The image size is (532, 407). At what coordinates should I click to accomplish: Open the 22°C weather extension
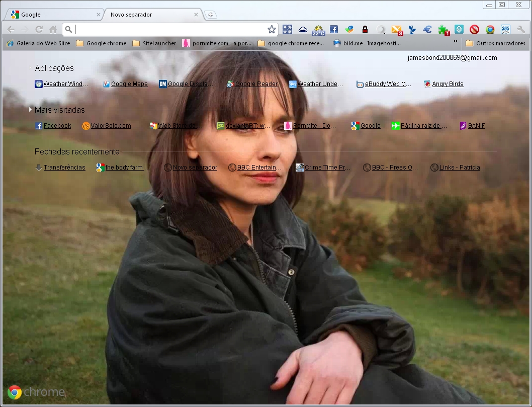(x=319, y=30)
